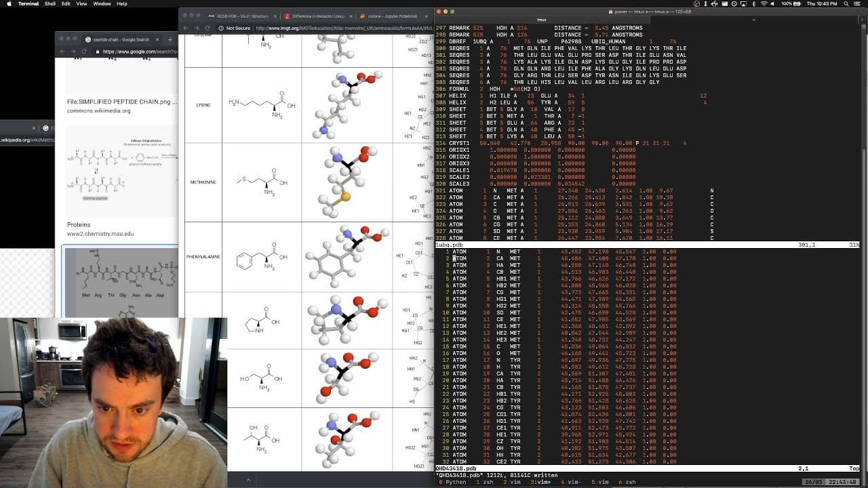Click the Not Secure site info badge
The height and width of the screenshot is (488, 868).
(234, 28)
